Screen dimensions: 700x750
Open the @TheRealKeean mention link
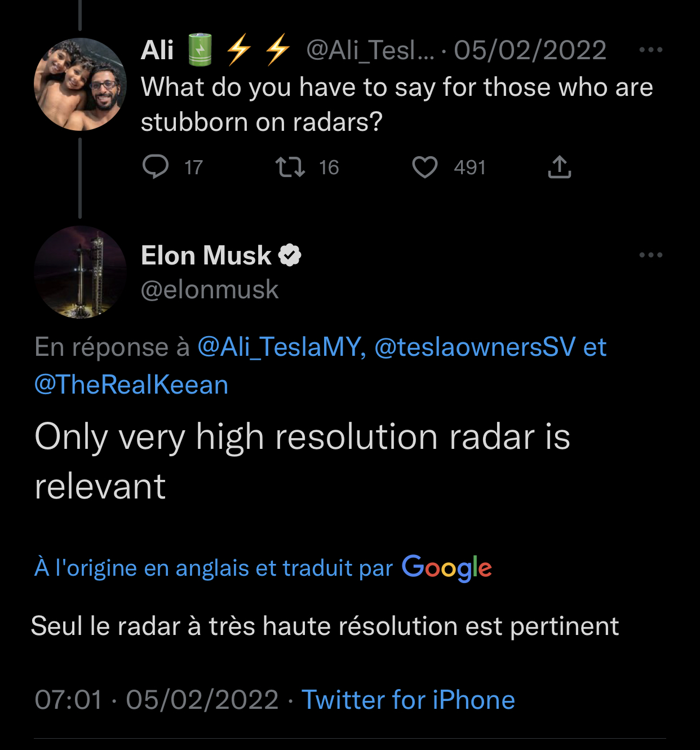click(131, 385)
